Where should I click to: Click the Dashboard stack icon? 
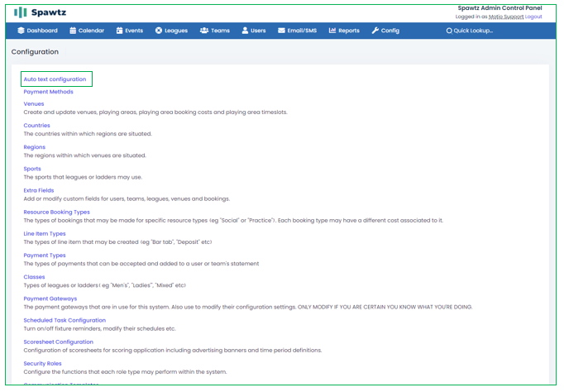[21, 31]
